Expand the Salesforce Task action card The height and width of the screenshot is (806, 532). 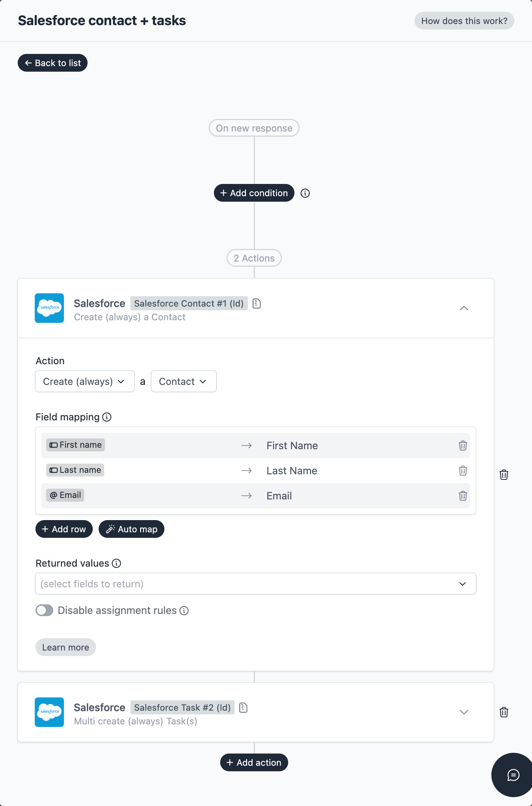click(464, 712)
